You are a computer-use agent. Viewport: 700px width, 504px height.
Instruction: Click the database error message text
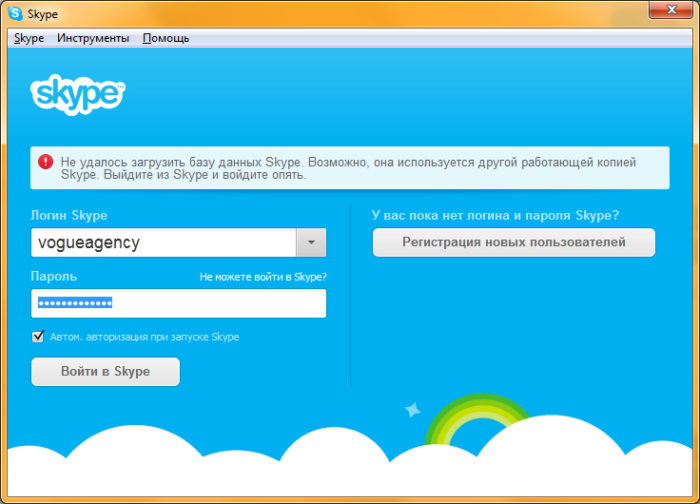350,167
